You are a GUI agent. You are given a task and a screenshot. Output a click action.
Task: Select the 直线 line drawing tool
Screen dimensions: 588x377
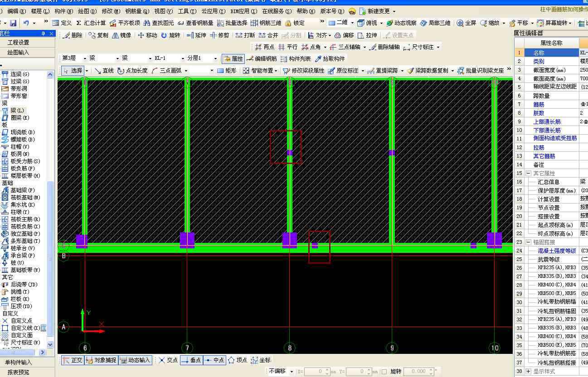tap(104, 71)
